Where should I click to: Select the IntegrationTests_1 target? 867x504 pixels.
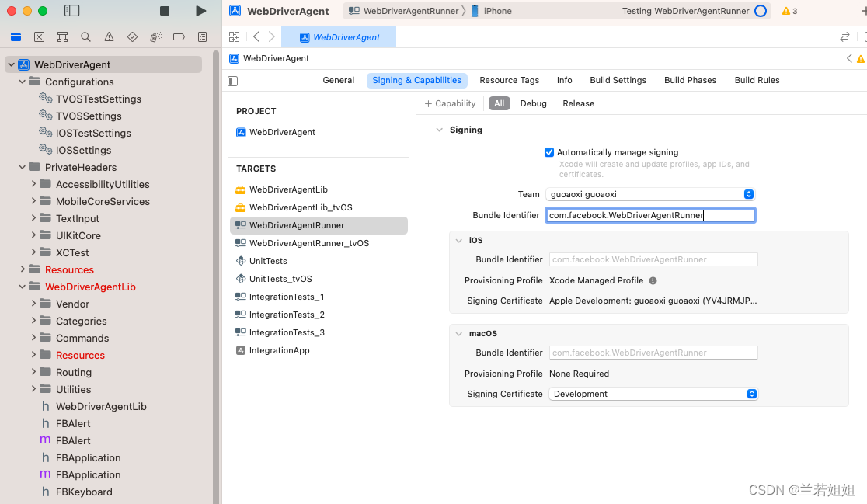coord(280,297)
